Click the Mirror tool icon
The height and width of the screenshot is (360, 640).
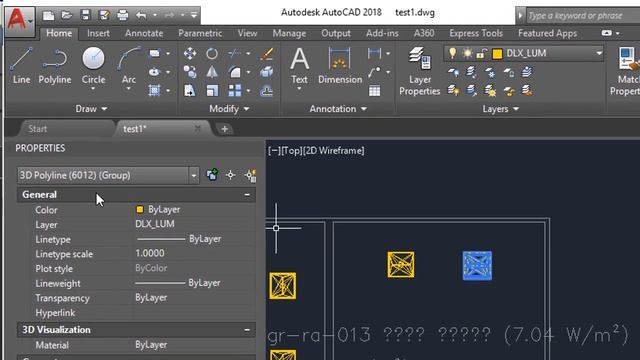coord(212,72)
